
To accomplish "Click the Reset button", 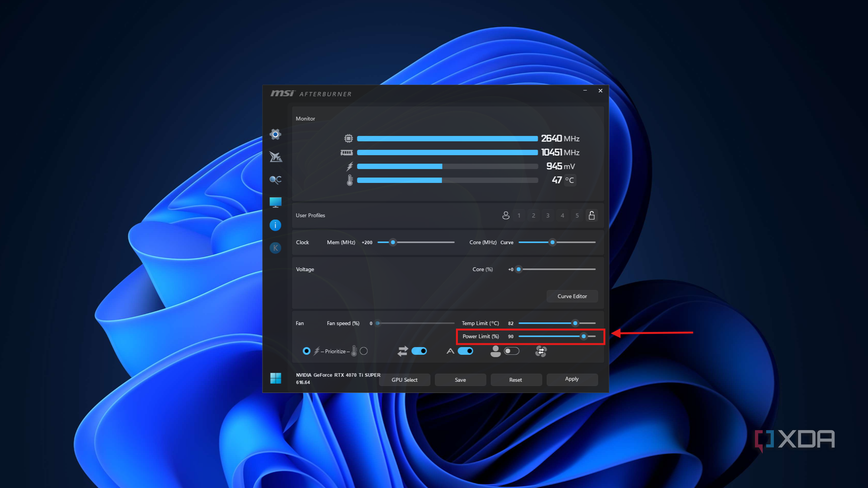I will pos(516,380).
